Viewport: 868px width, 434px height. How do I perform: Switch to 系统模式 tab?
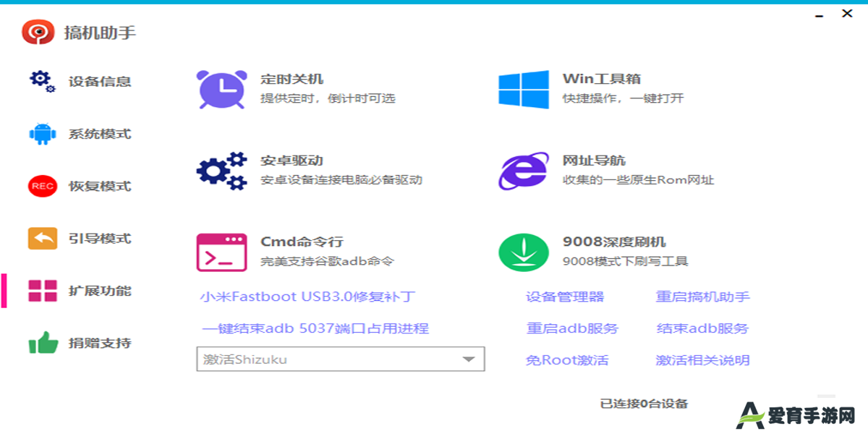coord(100,134)
